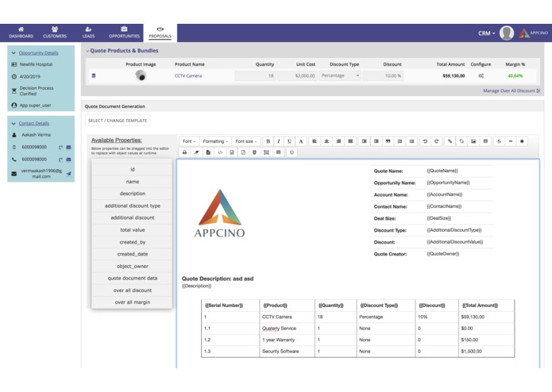This screenshot has height=392, width=552.
Task: Select the 'created_by' property
Action: coord(133,242)
